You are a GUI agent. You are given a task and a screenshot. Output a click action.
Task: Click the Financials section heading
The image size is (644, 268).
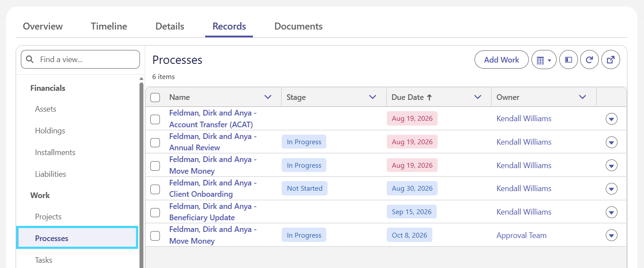48,88
